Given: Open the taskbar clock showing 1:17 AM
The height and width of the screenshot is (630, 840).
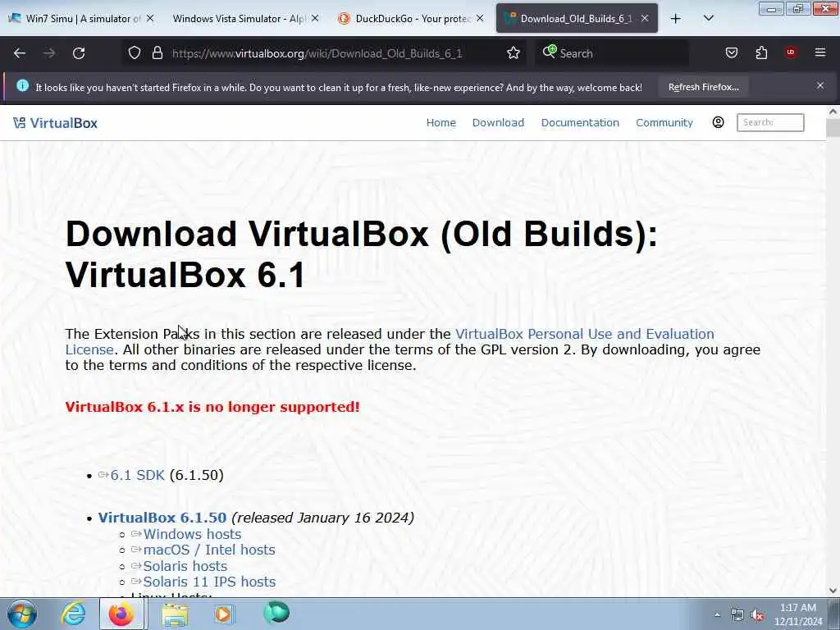Looking at the screenshot, I should point(797,614).
